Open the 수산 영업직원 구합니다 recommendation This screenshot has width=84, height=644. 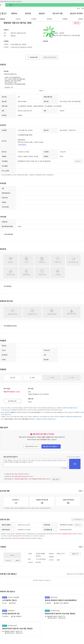[10, 600]
